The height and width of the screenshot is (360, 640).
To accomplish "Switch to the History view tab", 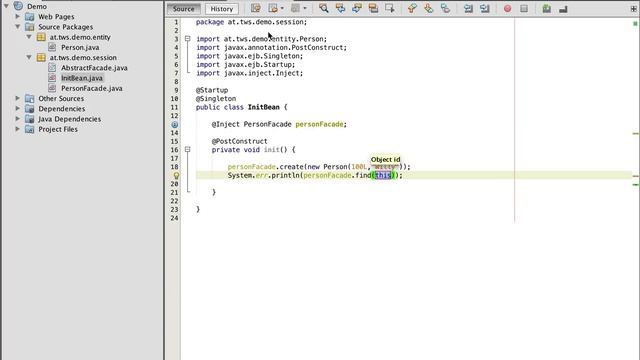I will coord(222,9).
